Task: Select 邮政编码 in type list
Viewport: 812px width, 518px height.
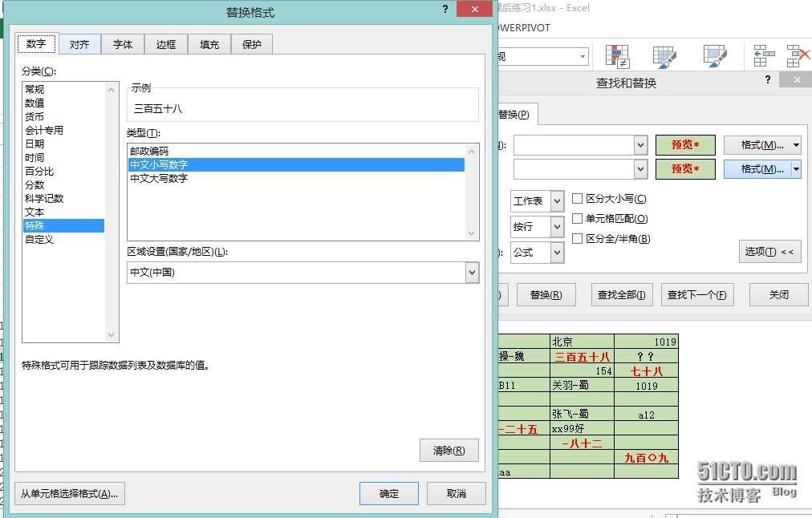Action: (296, 151)
